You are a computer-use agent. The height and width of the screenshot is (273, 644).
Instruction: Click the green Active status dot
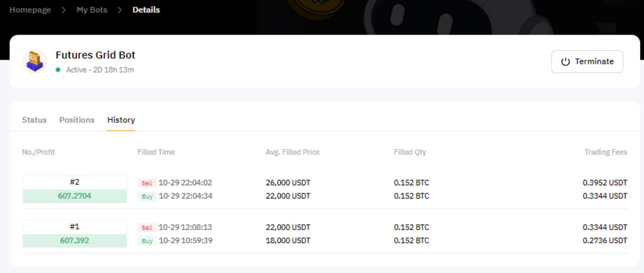58,70
